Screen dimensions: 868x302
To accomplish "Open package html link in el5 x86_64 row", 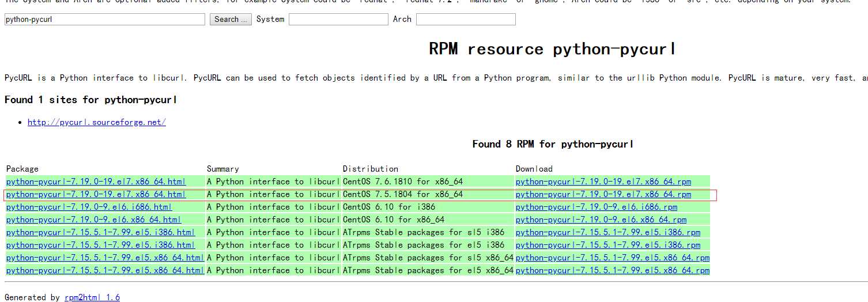I will tap(105, 270).
